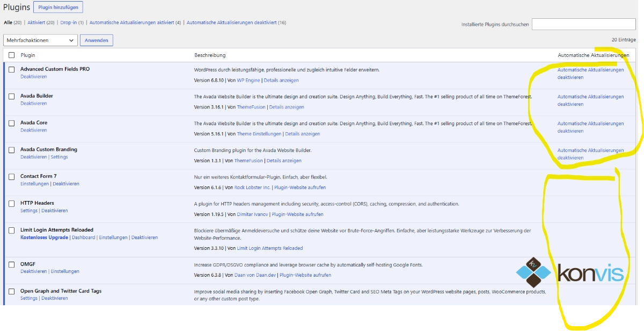Open the Daan von Daan.dev author link

point(255,275)
